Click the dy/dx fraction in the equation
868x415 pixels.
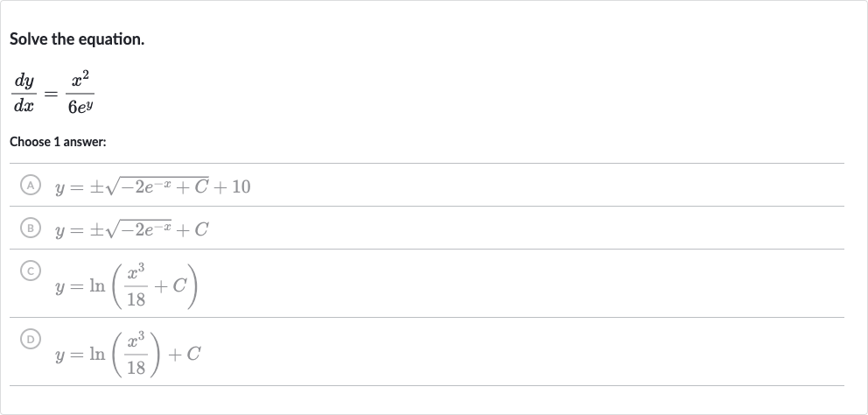pos(24,94)
